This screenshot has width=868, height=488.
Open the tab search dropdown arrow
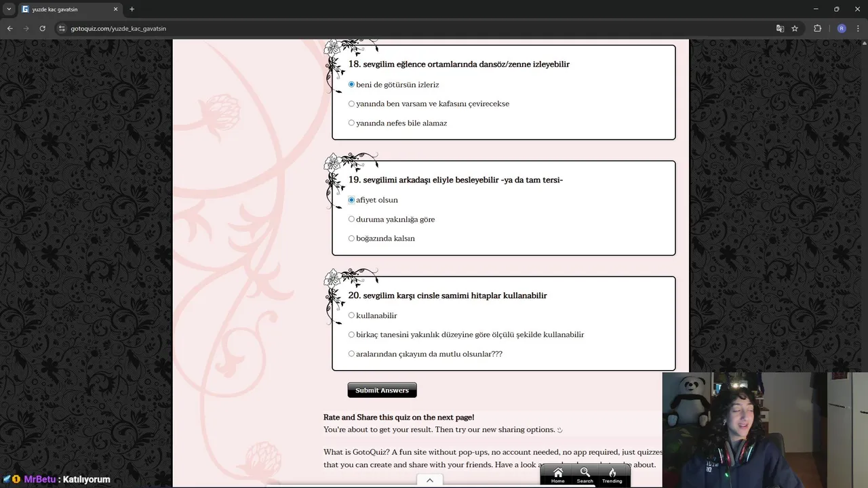click(9, 9)
